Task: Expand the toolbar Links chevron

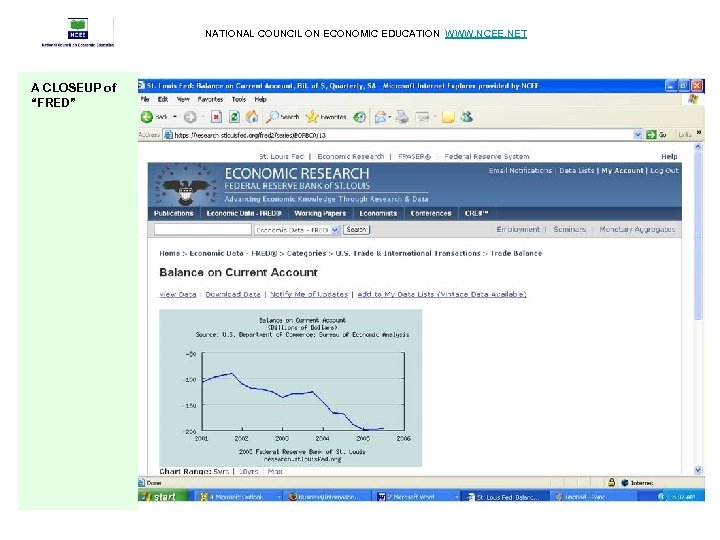Action: click(698, 133)
